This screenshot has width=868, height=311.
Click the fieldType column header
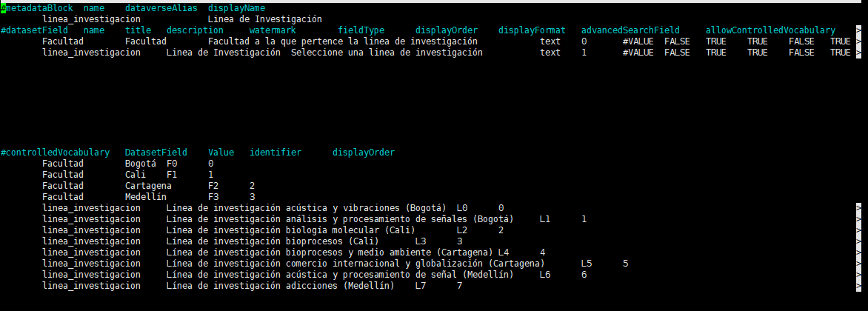coord(361,30)
